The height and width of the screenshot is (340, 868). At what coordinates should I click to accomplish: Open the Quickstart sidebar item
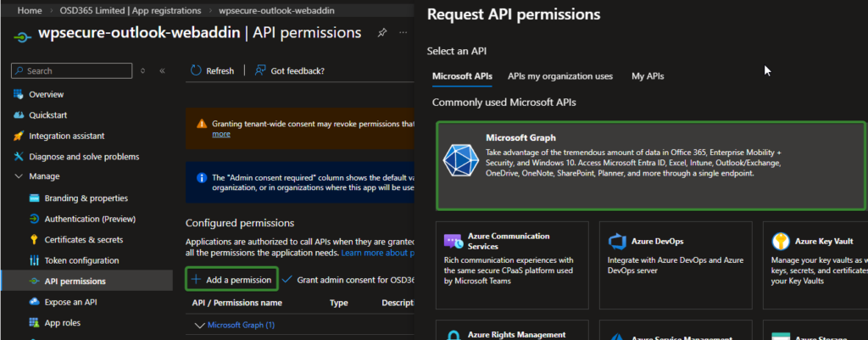pyautogui.click(x=47, y=115)
